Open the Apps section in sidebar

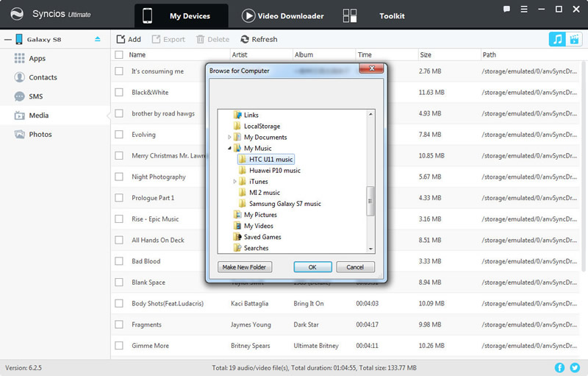[55, 58]
